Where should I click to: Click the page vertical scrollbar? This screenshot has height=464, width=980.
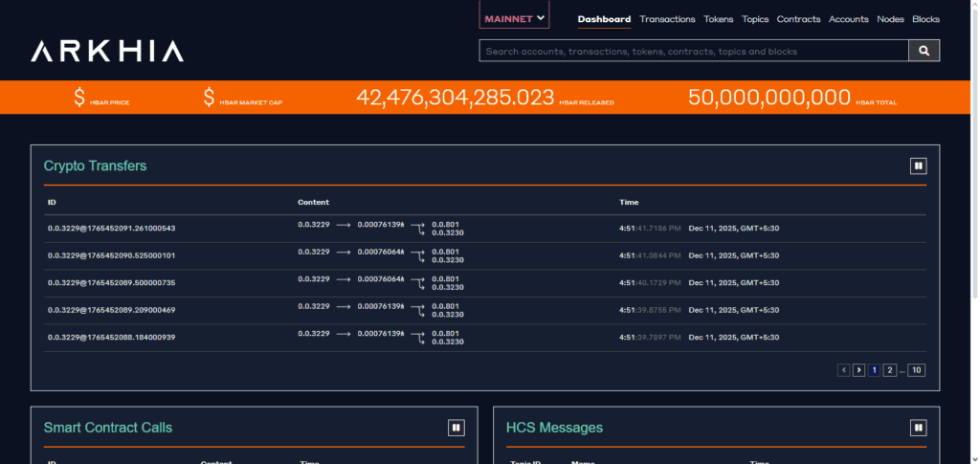tap(975, 232)
